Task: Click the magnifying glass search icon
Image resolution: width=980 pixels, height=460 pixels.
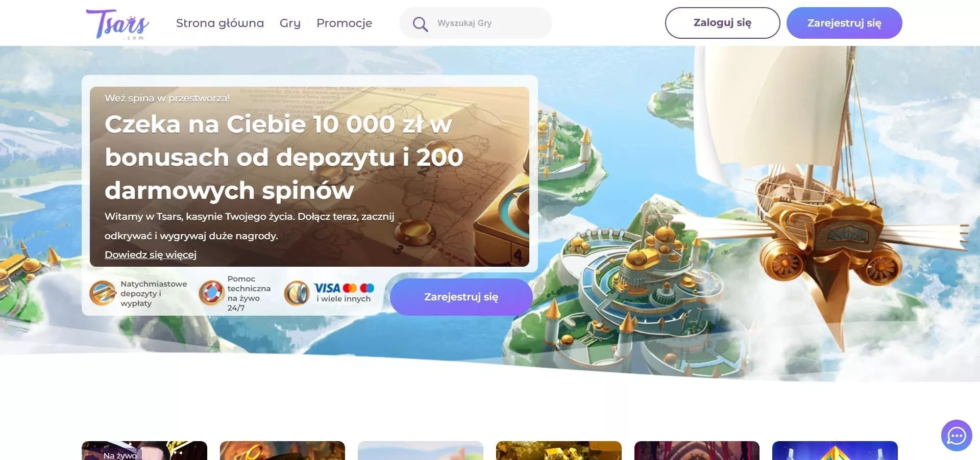Action: [420, 23]
